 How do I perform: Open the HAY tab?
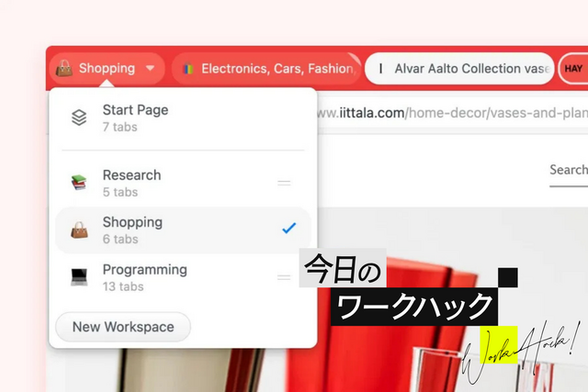coord(573,69)
